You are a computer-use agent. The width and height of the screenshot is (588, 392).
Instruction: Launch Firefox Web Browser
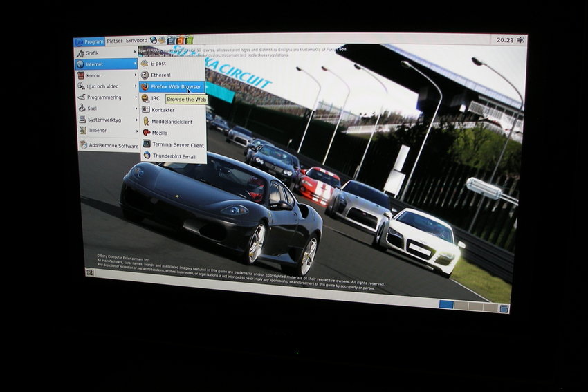pos(172,86)
